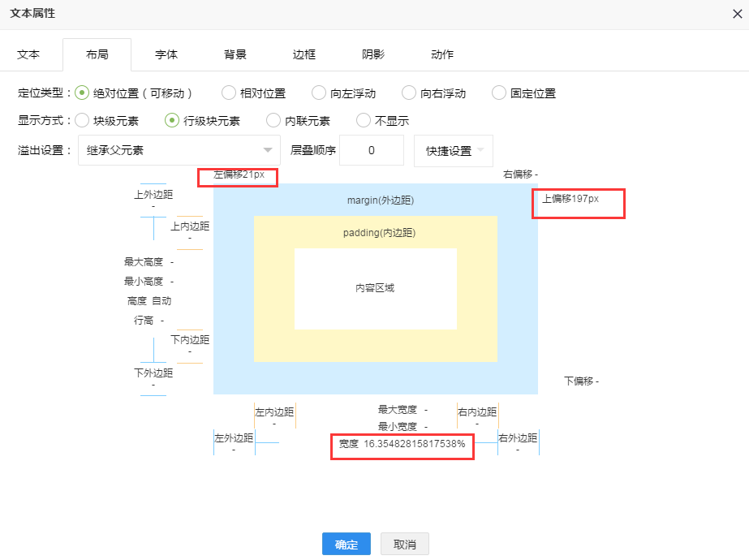Screen dimensions: 749x560
Task: Select 绝对位置 positioning radio button
Action: (x=82, y=93)
